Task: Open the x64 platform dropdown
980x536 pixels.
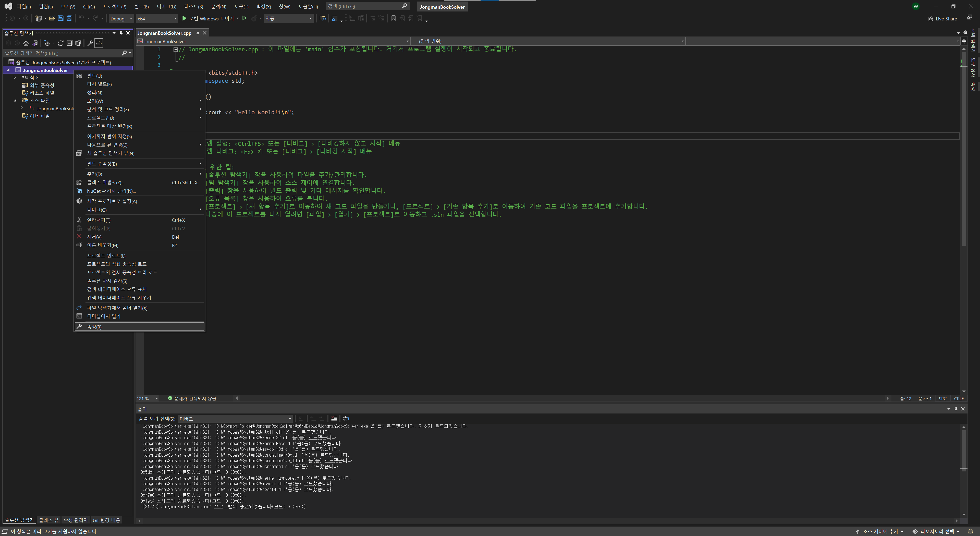Action: (x=157, y=18)
